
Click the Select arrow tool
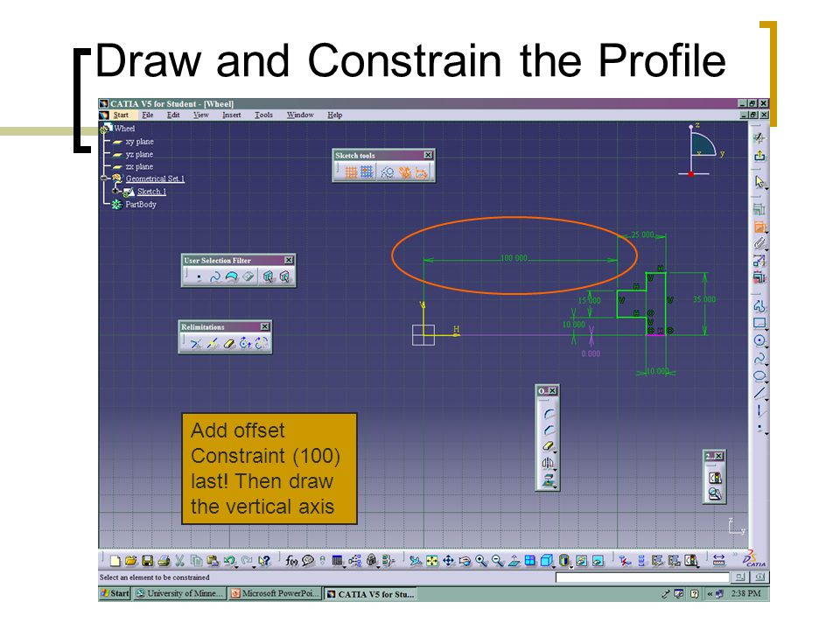[x=759, y=182]
